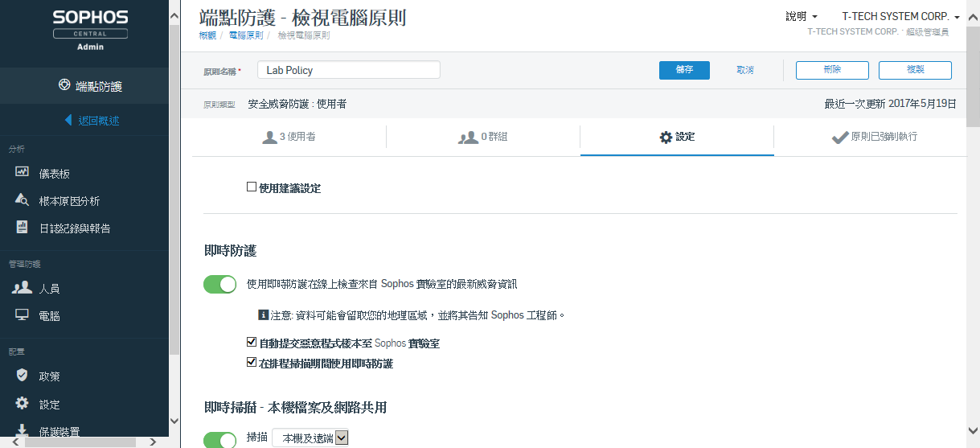980x448 pixels.
Task: Click the 安全威脅防護 : 使用者 policy type text
Action: click(x=297, y=104)
